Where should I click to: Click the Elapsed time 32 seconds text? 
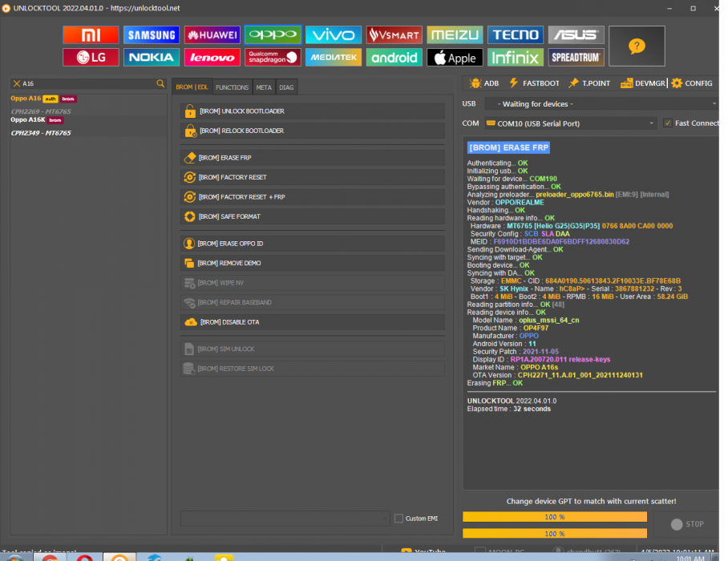509,409
